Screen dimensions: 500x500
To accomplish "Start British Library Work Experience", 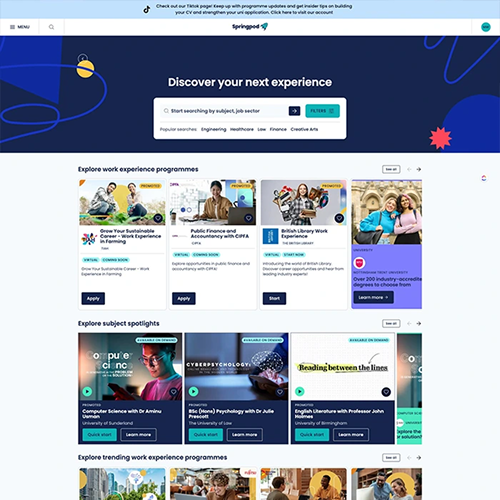I will 274,298.
